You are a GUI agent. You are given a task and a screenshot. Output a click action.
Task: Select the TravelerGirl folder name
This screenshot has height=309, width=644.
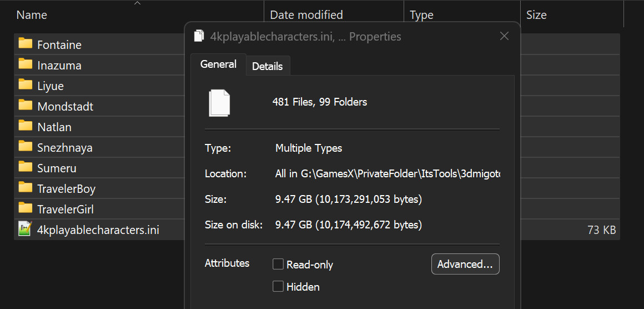coord(65,209)
